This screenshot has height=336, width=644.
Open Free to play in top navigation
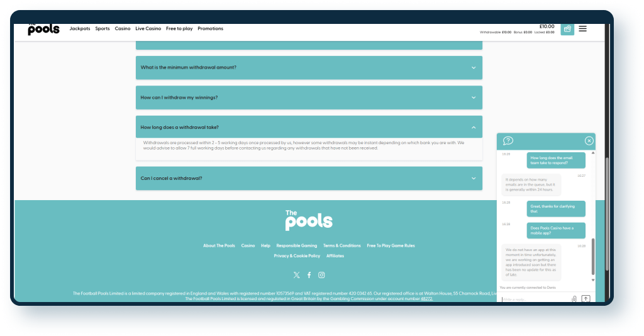click(x=179, y=29)
